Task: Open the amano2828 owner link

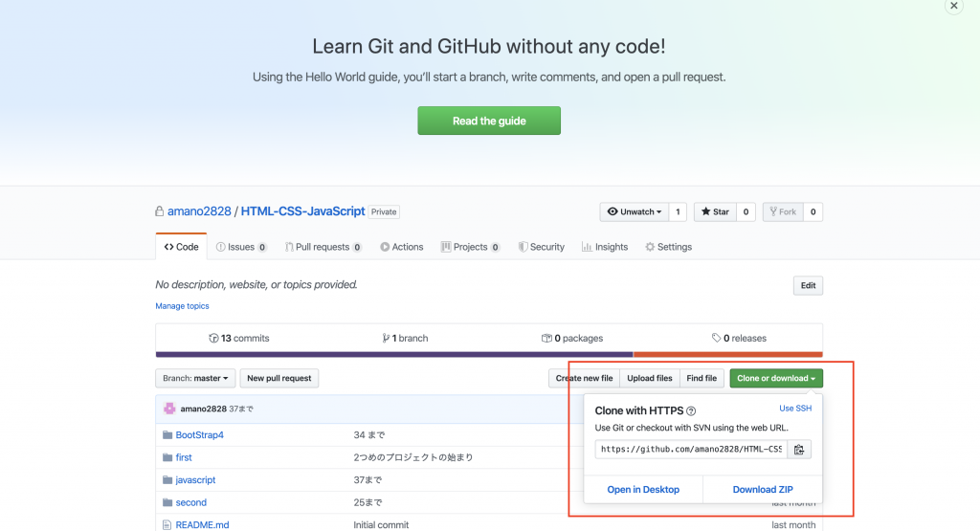Action: (x=199, y=211)
